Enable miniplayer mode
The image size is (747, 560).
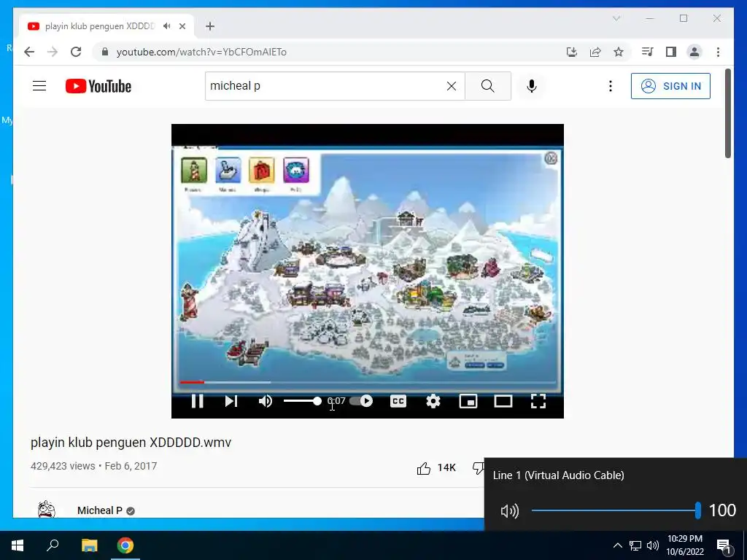click(468, 402)
